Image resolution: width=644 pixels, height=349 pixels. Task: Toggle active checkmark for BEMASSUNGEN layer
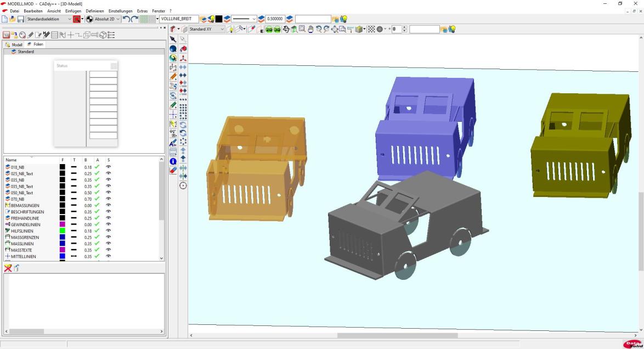coord(97,205)
